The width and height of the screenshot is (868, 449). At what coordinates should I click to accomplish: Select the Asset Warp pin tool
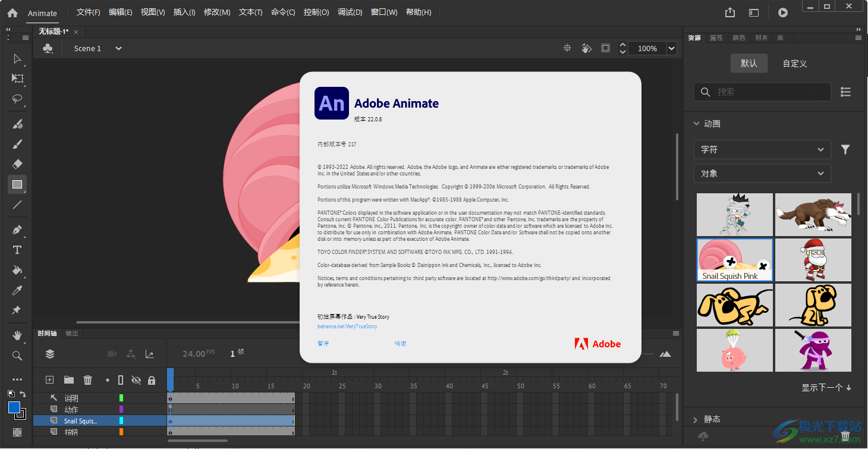tap(17, 310)
